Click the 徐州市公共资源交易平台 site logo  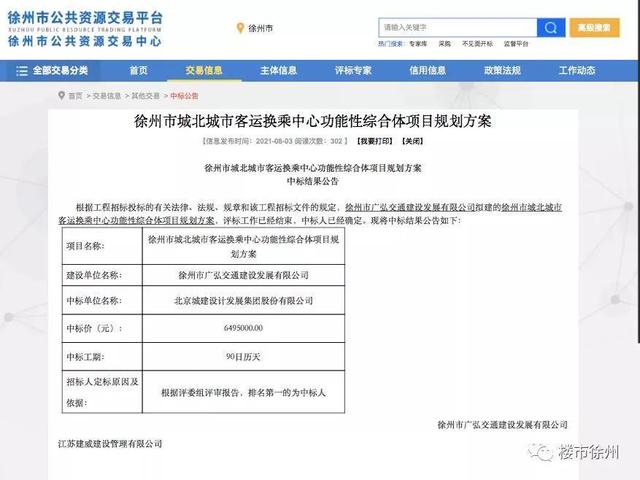tap(85, 27)
